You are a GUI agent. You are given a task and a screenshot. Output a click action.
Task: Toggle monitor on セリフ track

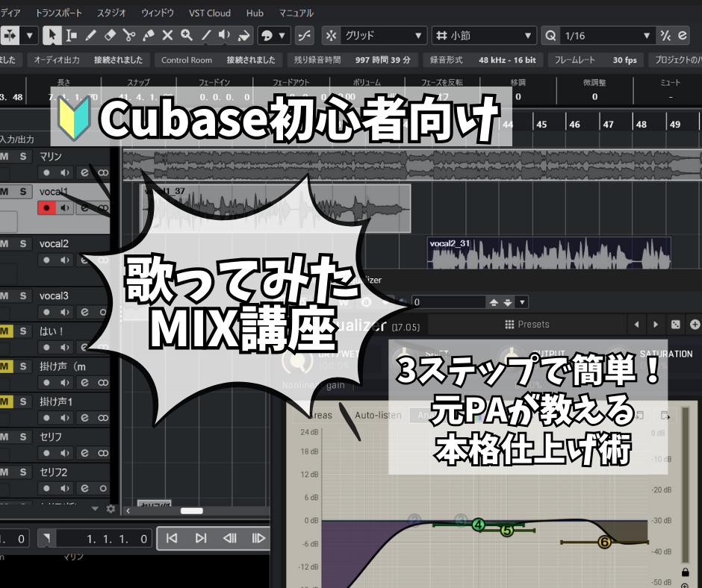(66, 453)
